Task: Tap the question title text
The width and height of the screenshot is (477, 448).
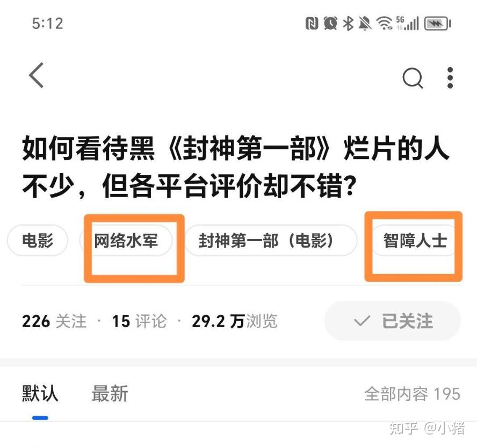Action: [236, 167]
